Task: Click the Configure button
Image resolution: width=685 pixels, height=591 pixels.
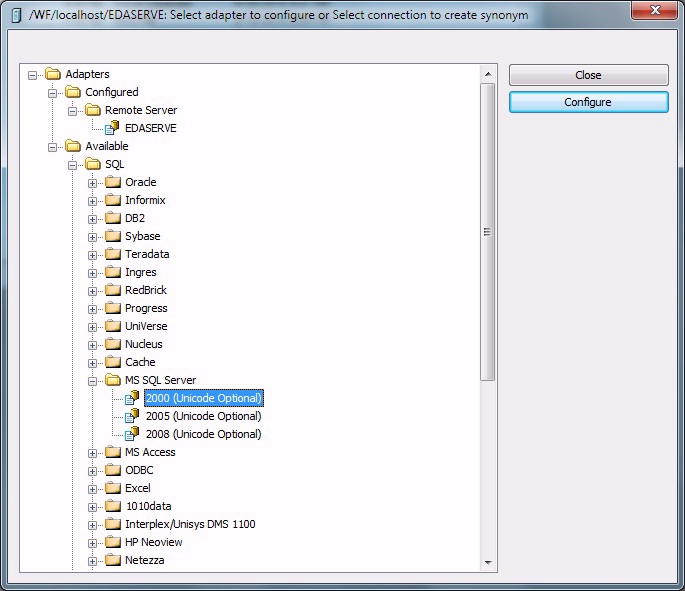Action: [x=588, y=102]
